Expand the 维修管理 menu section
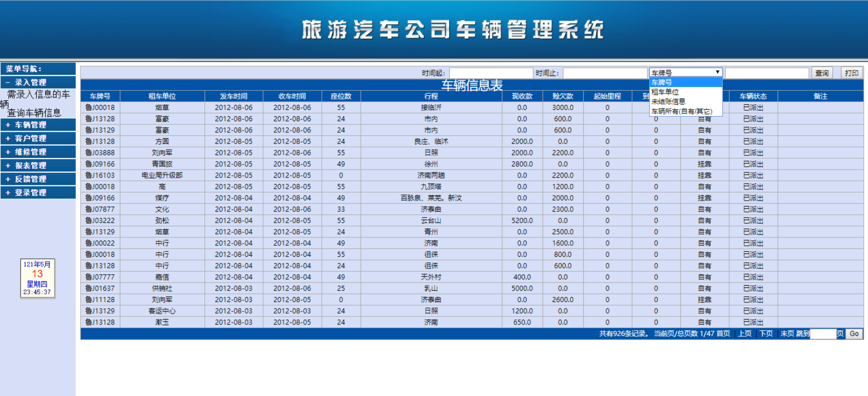 pyautogui.click(x=38, y=152)
